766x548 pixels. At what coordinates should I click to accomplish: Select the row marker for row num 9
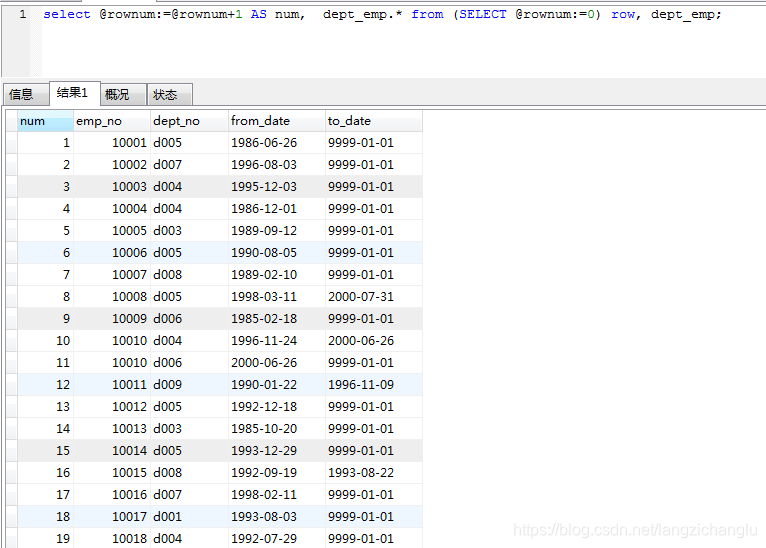coord(12,318)
